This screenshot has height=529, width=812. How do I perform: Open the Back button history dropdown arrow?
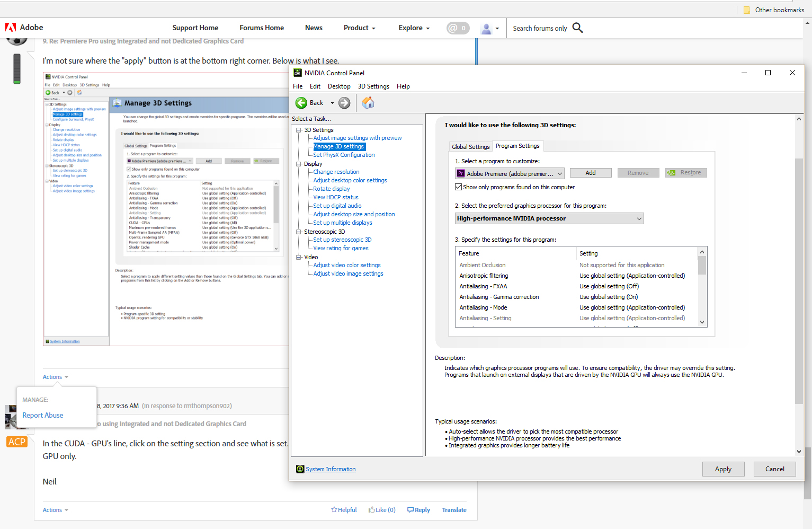coord(332,103)
